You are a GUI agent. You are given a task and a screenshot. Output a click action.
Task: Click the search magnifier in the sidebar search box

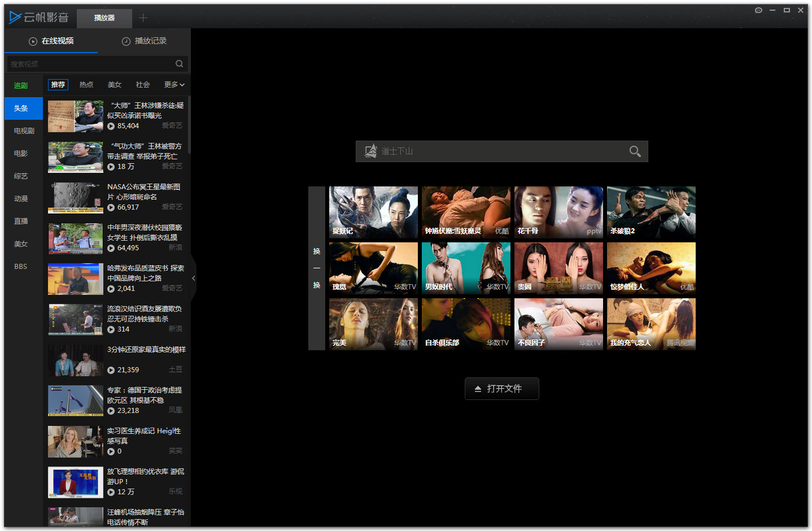pyautogui.click(x=179, y=64)
